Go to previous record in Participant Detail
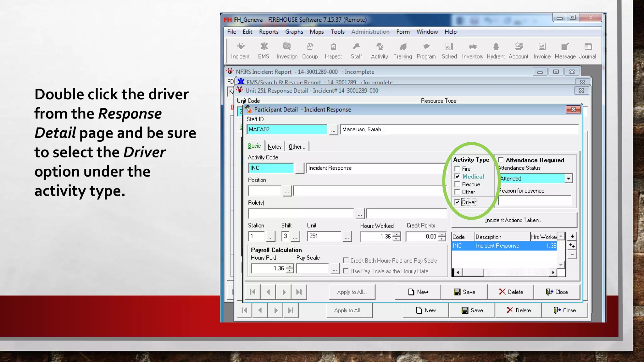This screenshot has height=362, width=644. coord(268,292)
